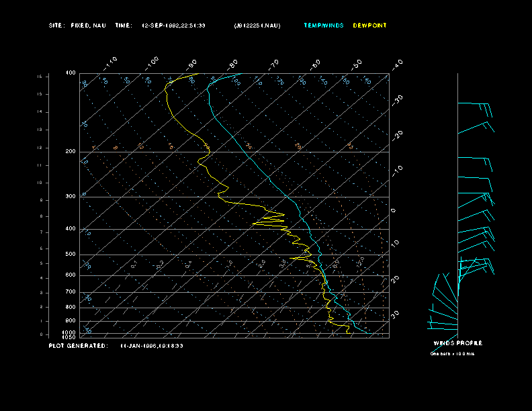Click the station code (NAU) file label
The width and height of the screenshot is (532, 411).
pyautogui.click(x=257, y=26)
